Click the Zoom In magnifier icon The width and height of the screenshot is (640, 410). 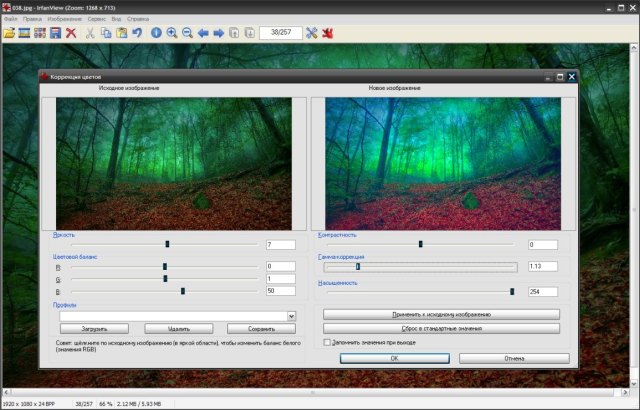172,33
